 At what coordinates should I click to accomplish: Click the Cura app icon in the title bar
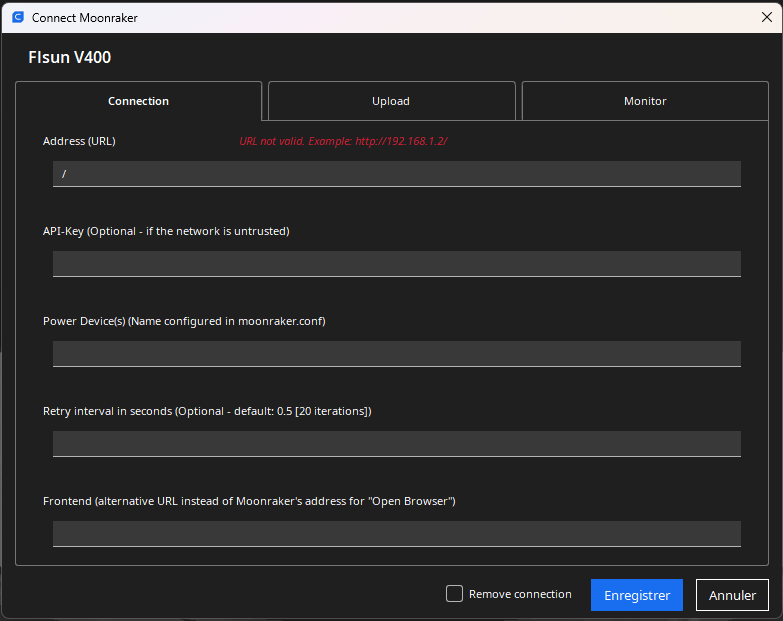(17, 17)
